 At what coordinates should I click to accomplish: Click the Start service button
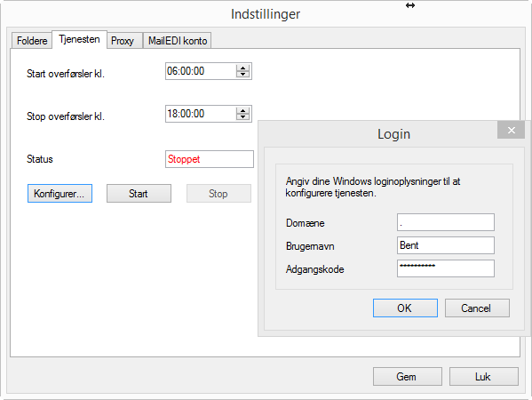tap(139, 193)
